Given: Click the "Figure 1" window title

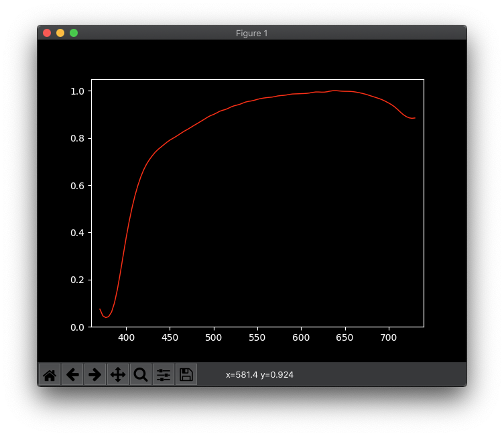Looking at the screenshot, I should [252, 33].
